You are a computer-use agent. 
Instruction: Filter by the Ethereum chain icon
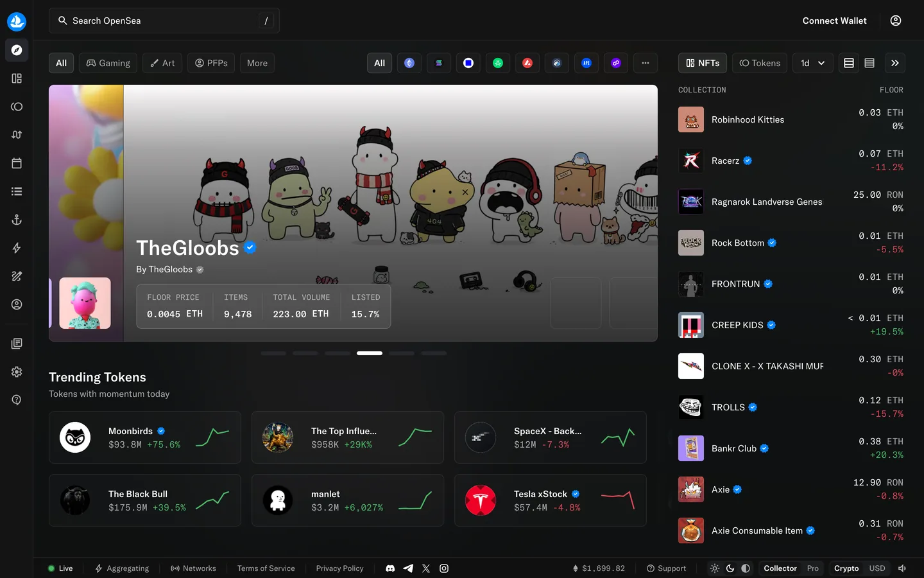(x=409, y=63)
